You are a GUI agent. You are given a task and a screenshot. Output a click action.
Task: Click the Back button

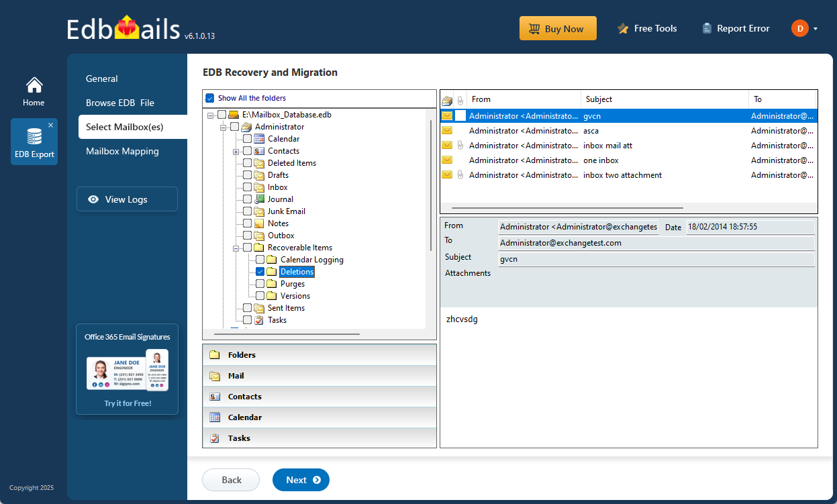click(x=231, y=480)
